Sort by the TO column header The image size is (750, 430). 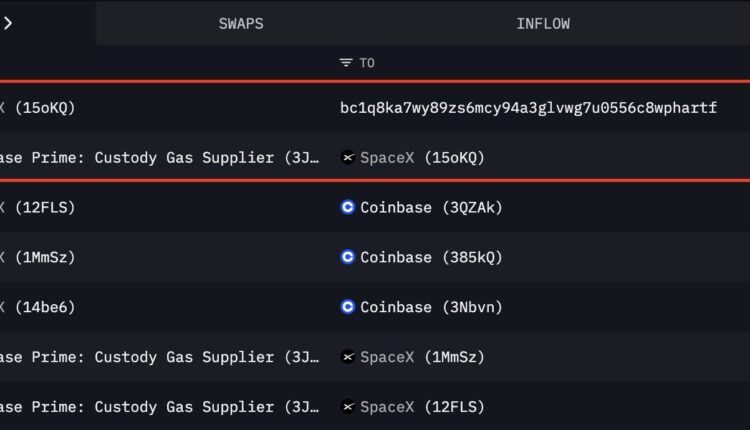point(367,63)
